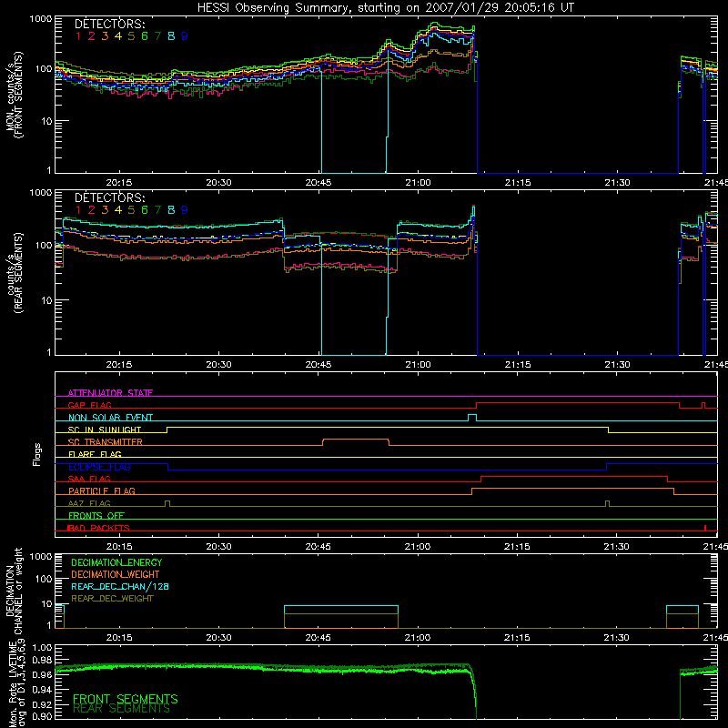The width and height of the screenshot is (728, 728).
Task: Select red detector 1 in the front segments legend
Action: tap(78, 36)
